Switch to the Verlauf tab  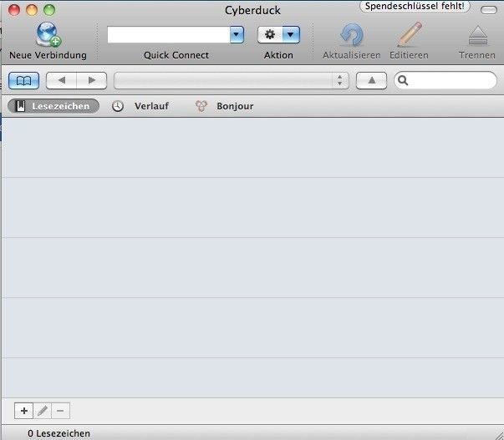140,106
